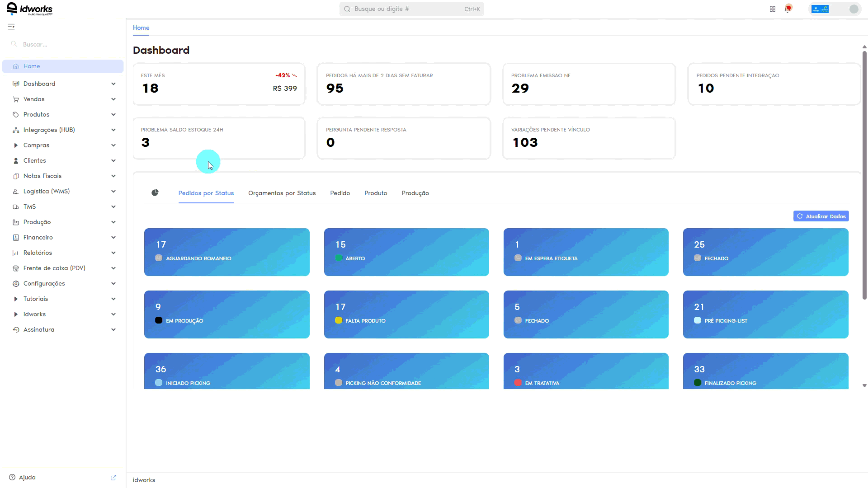Open Pedidos Pendente Integração card
This screenshot has width=868, height=488.
click(x=774, y=84)
